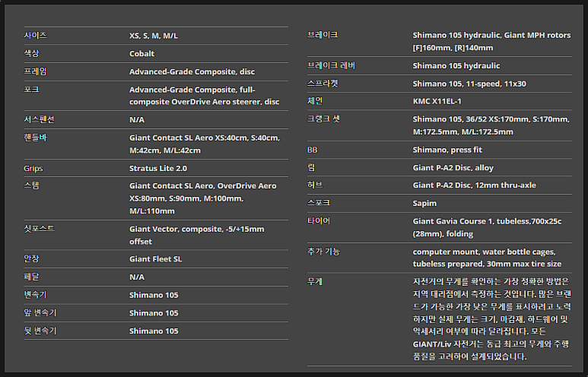Click the '허브' label
The width and height of the screenshot is (588, 377).
click(315, 185)
